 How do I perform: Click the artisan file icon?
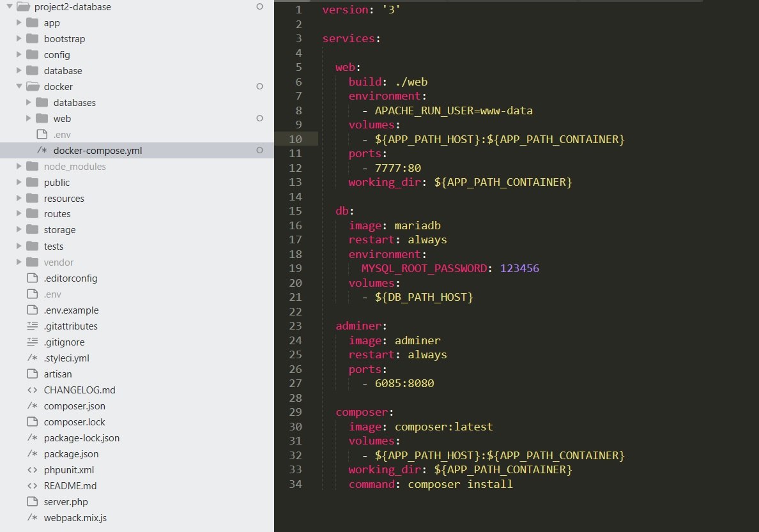tap(33, 374)
